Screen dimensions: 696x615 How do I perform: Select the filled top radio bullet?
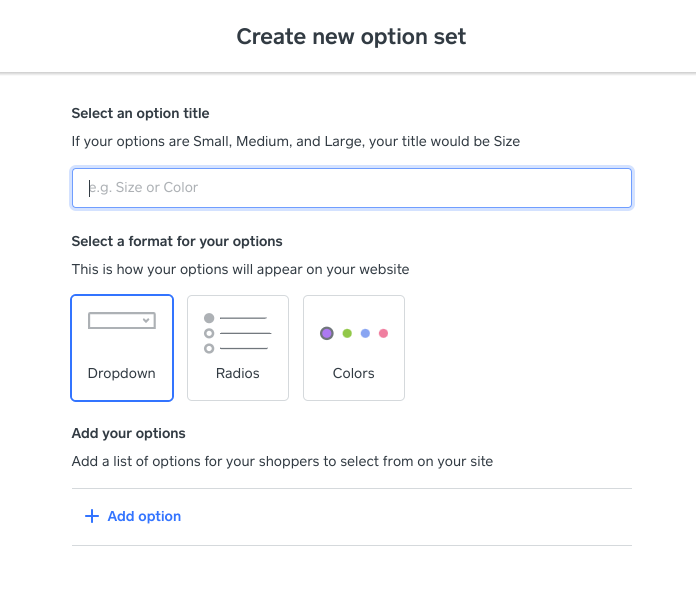pyautogui.click(x=209, y=318)
